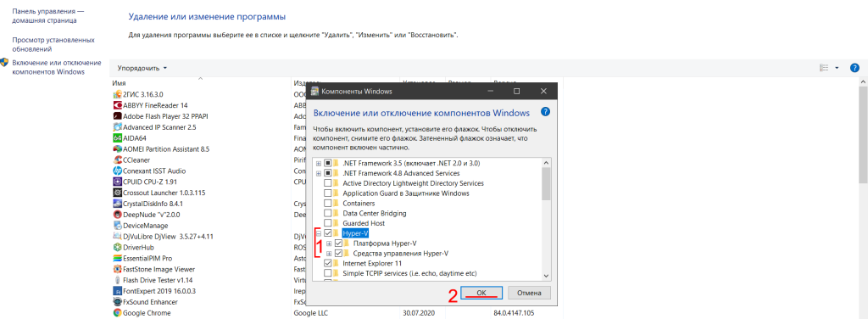
Task: Click the components list scrollbar thumb
Action: click(x=547, y=184)
